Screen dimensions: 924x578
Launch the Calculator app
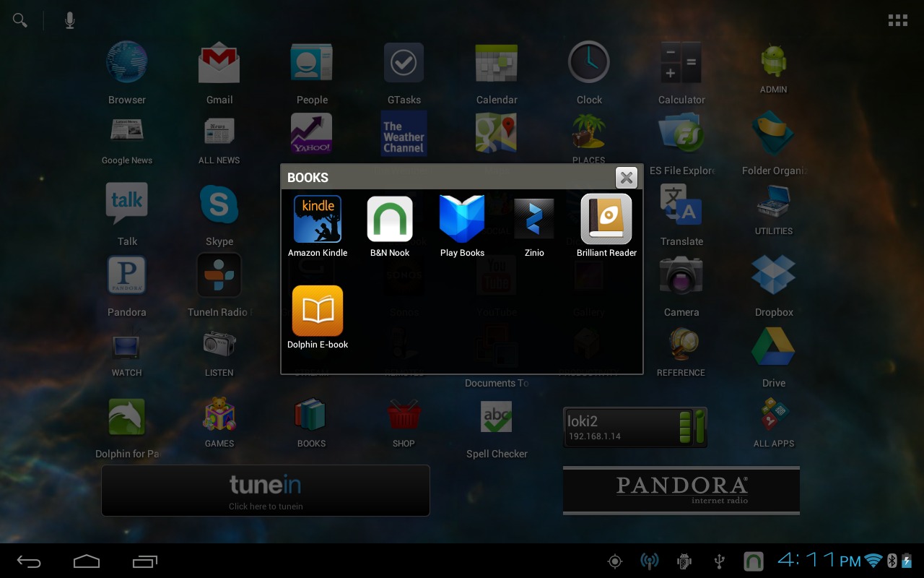coord(681,72)
